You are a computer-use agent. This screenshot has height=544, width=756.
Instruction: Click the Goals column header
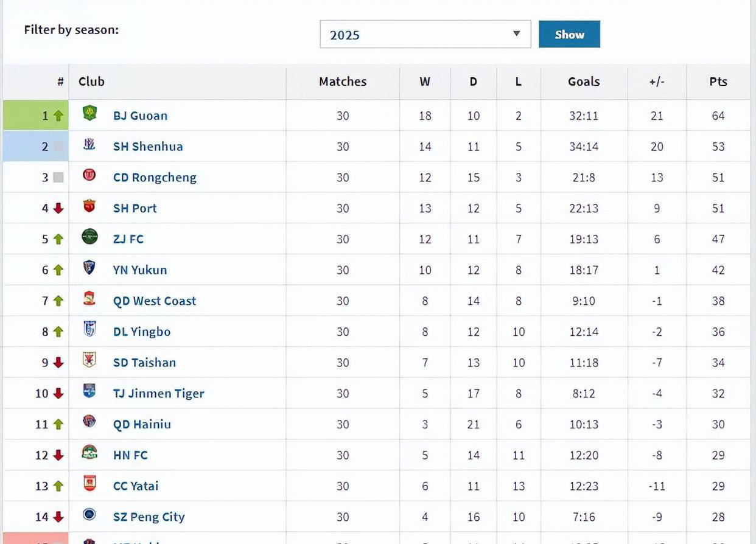click(x=584, y=82)
